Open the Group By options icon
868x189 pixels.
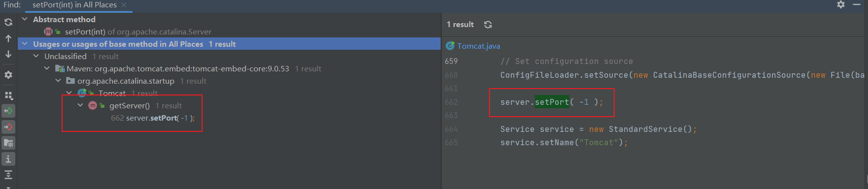click(8, 95)
